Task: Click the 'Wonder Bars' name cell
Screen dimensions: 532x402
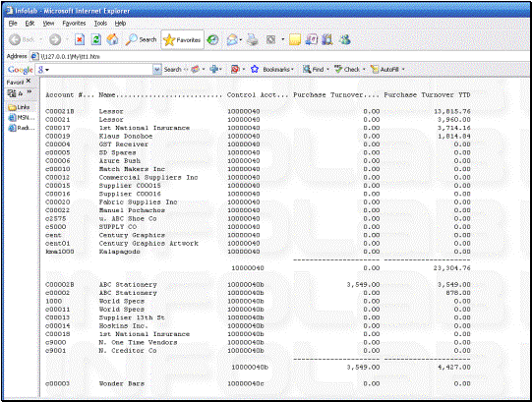Action: 122,383
